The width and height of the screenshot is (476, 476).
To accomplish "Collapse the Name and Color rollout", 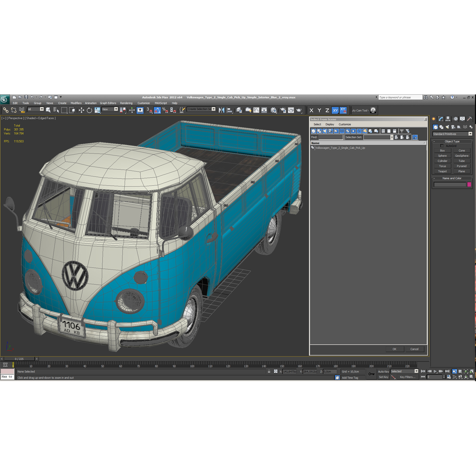I will tap(452, 178).
